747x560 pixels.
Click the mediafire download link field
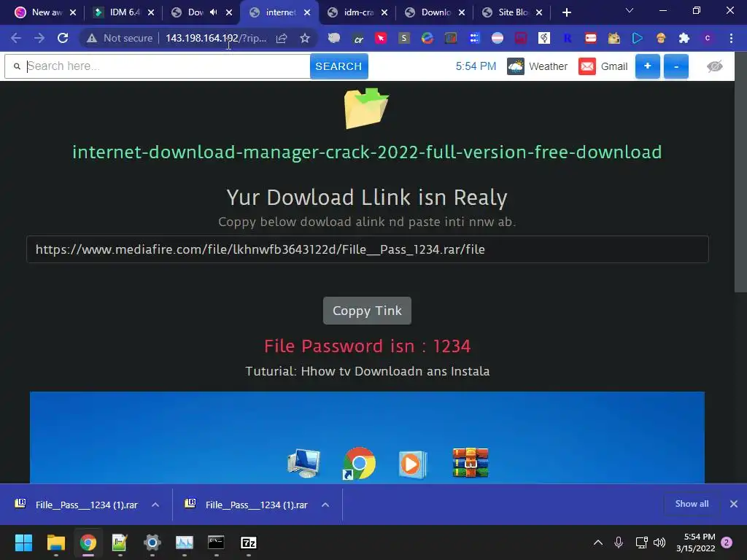[x=368, y=249]
